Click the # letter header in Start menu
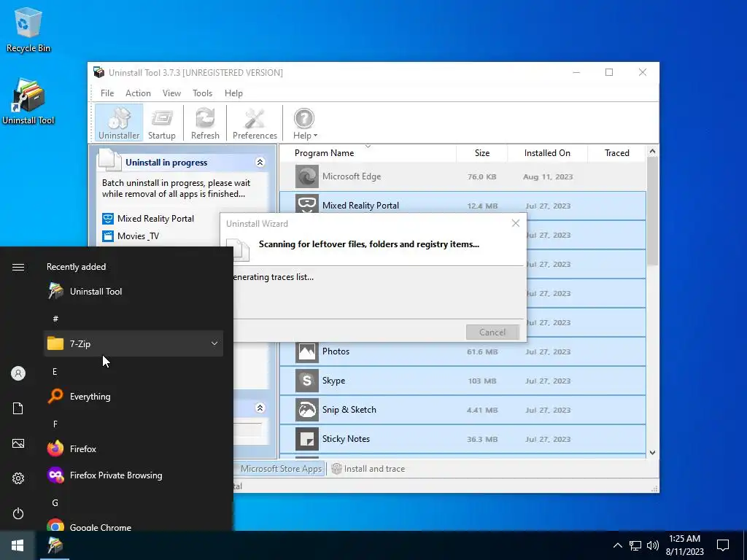The height and width of the screenshot is (560, 747). [55, 319]
